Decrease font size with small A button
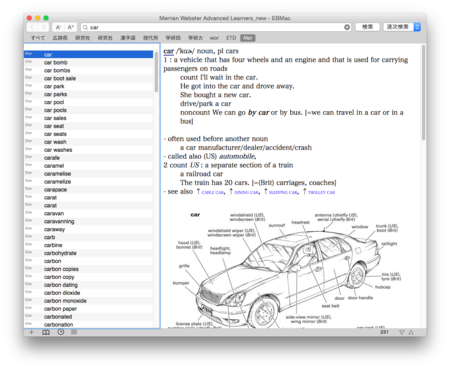Viewport: 450px width, 370px height. (x=58, y=27)
